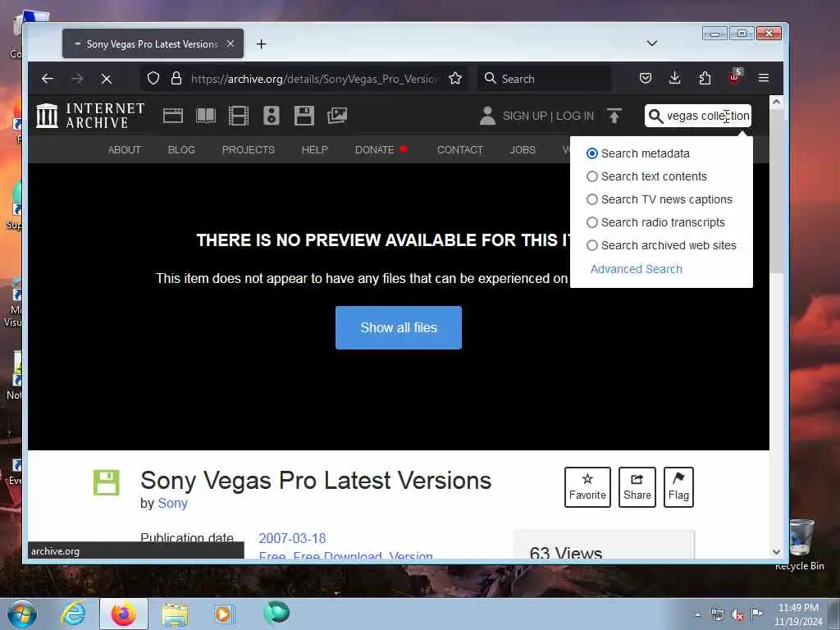Click the Favorite button
This screenshot has width=840, height=630.
pos(587,487)
